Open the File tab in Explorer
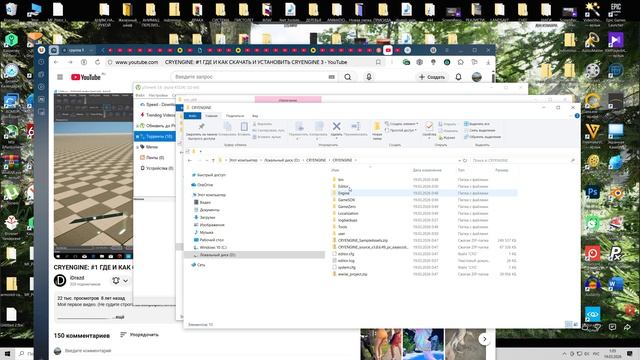The image size is (640, 360). coord(192,116)
